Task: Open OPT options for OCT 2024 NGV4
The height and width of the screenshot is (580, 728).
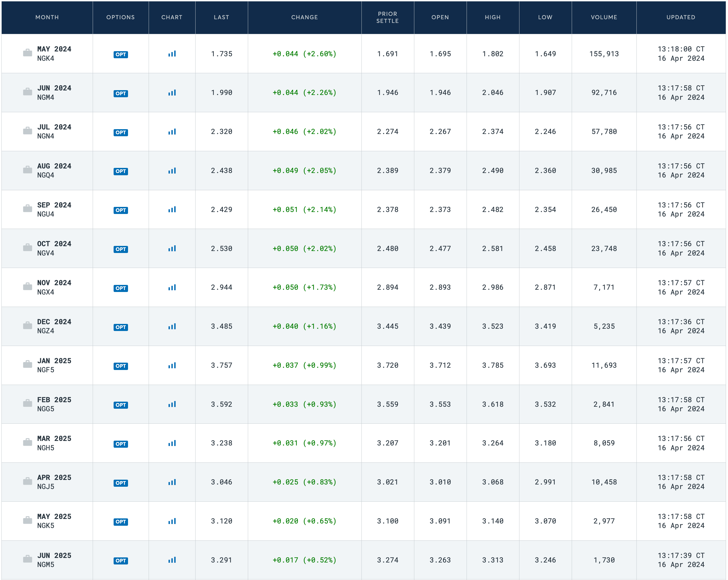Action: 121,249
